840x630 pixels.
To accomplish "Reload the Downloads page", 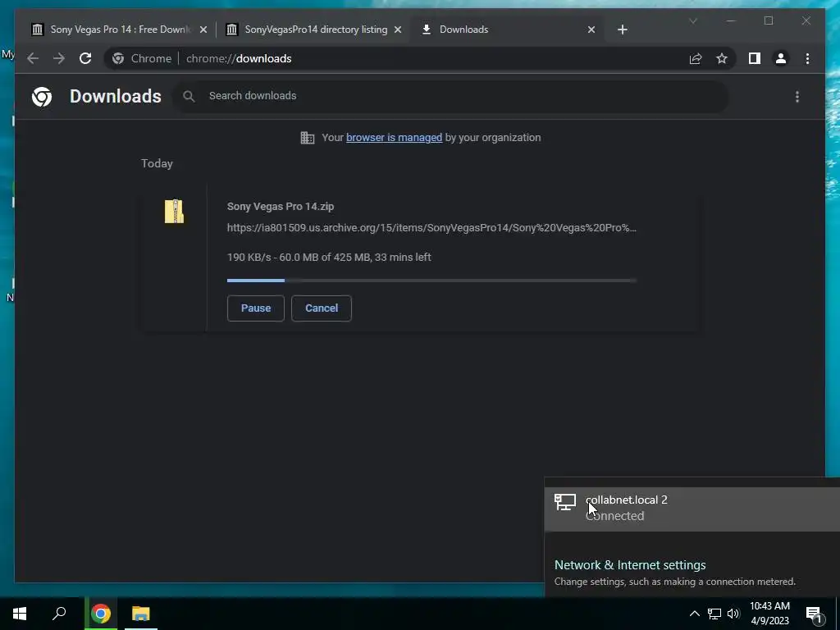I will point(85,58).
